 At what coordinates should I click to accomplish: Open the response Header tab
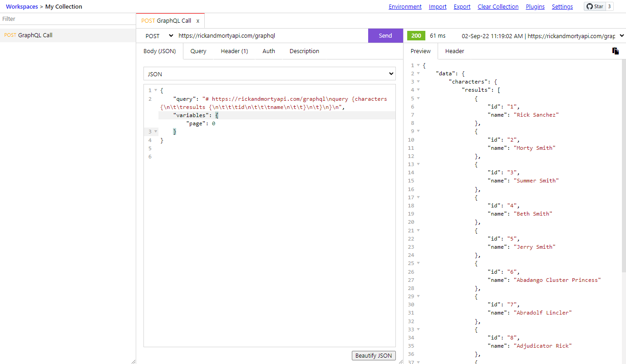pyautogui.click(x=454, y=51)
